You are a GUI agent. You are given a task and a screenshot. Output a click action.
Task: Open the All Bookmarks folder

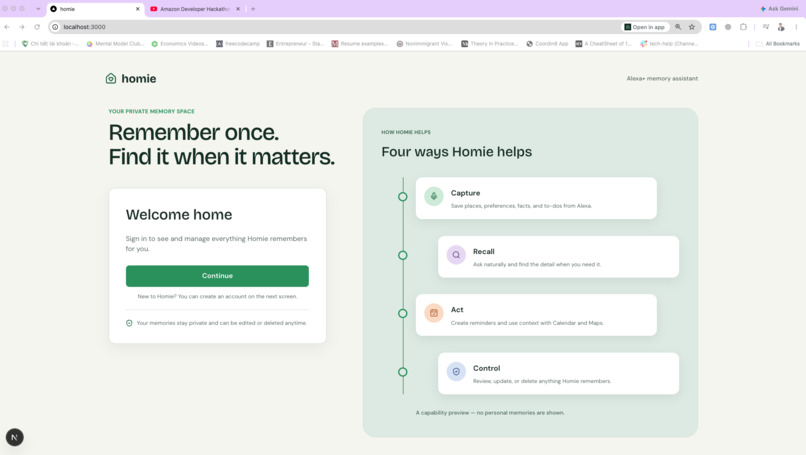pos(778,44)
